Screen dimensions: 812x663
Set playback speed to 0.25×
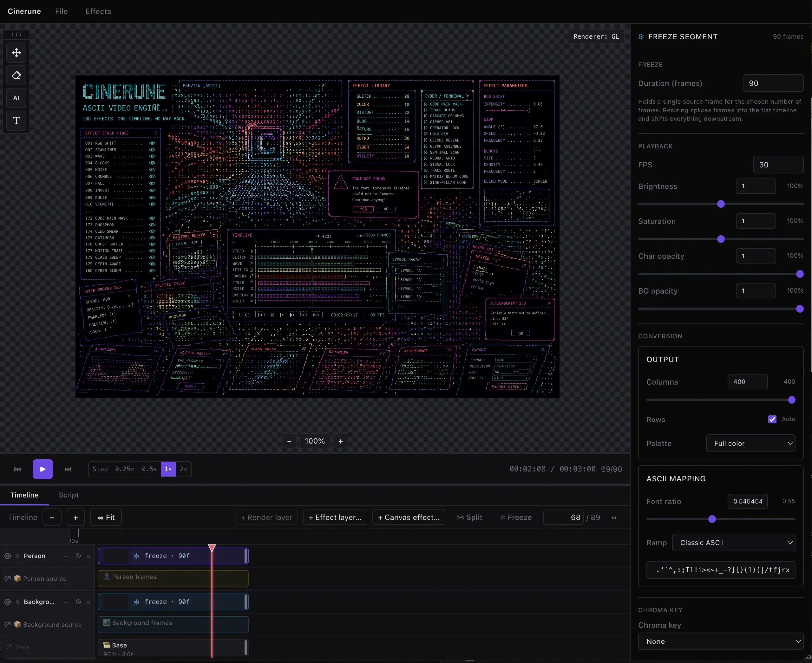(125, 469)
